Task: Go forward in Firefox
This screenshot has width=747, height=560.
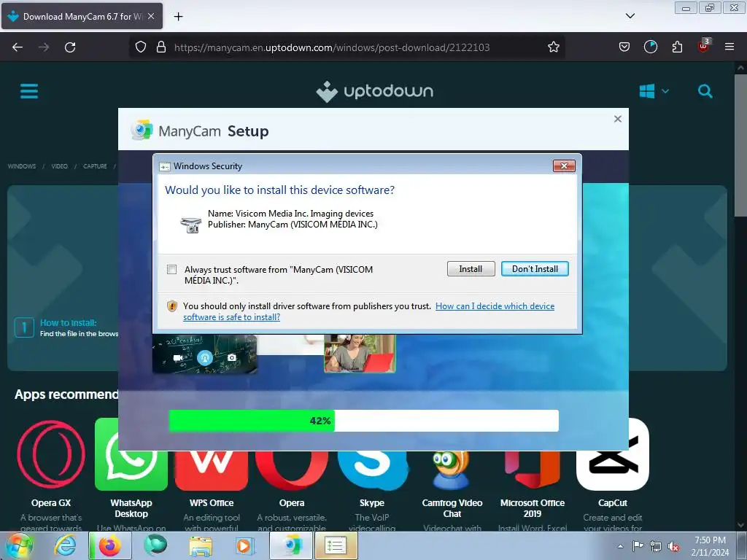Action: 44,47
